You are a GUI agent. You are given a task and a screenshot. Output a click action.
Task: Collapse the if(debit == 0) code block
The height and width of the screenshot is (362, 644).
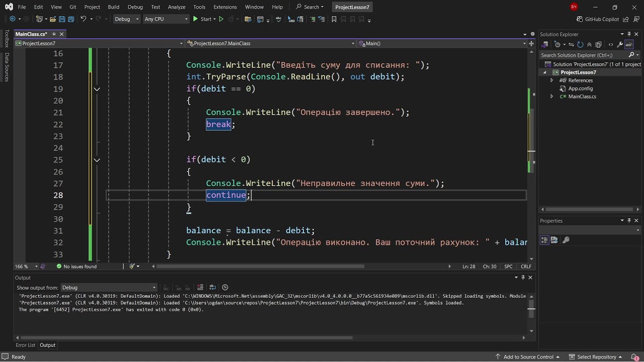pos(97,89)
